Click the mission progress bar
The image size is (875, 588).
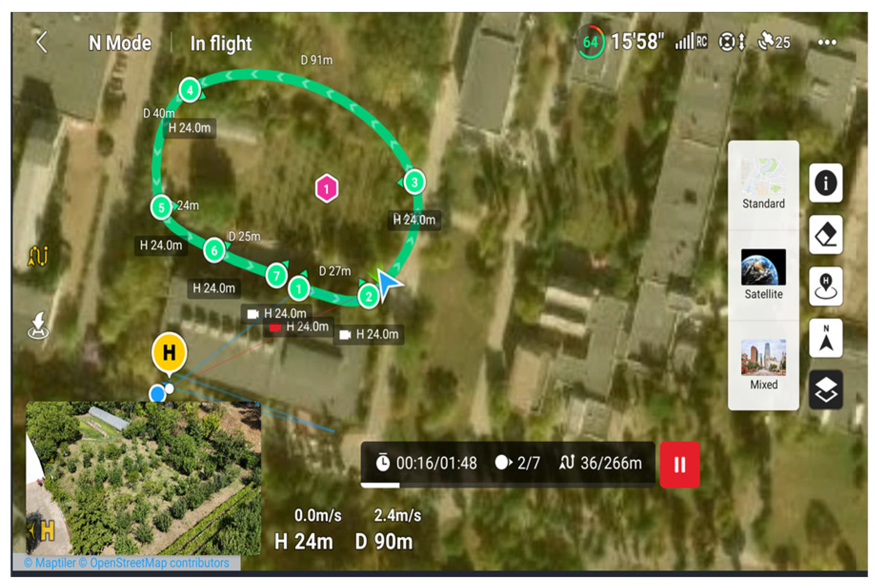508,485
